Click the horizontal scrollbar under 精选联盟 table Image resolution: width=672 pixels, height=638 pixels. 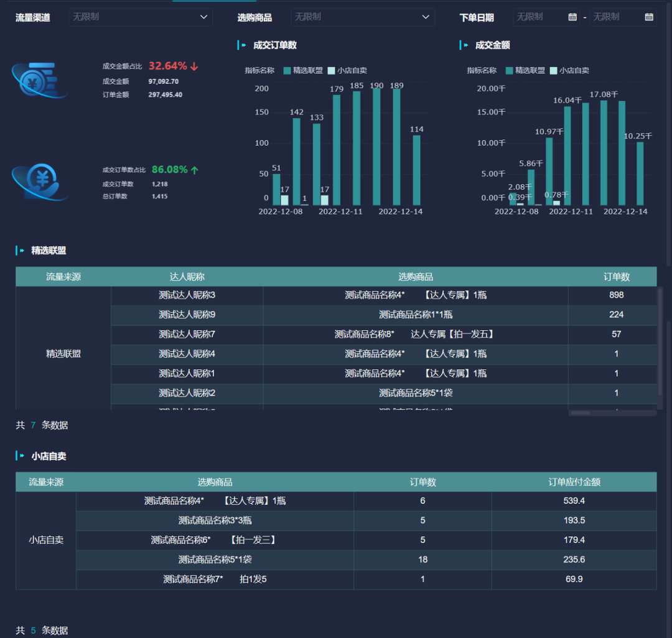pos(581,413)
